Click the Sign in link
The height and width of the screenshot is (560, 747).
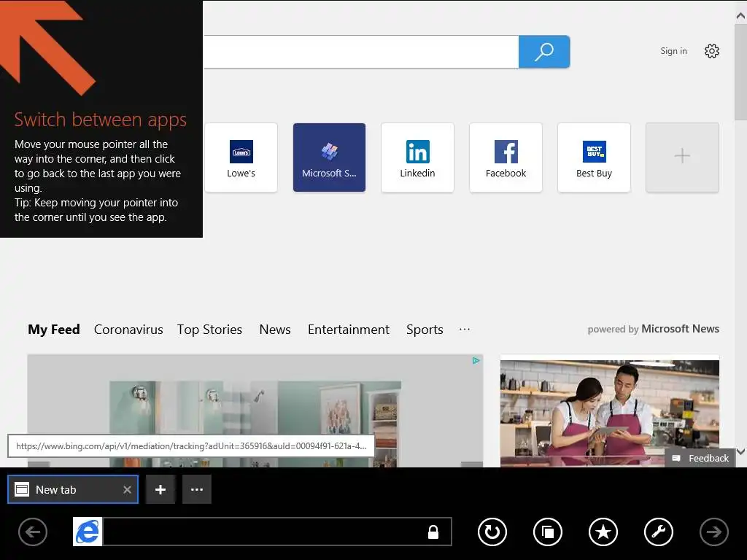click(x=673, y=51)
